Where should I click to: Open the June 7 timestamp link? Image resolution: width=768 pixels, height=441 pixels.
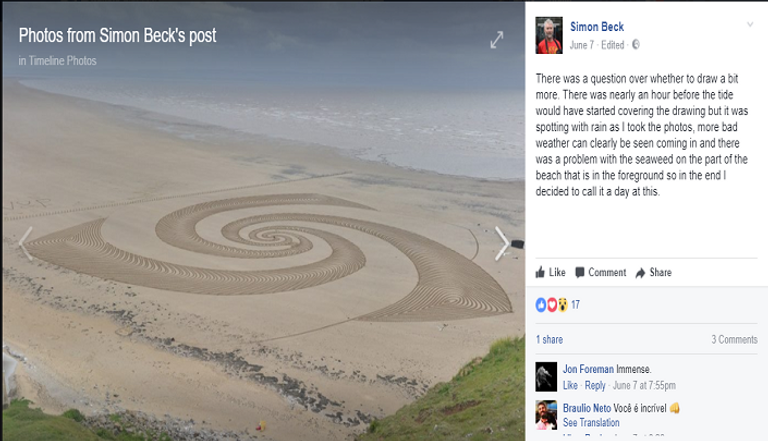coord(581,45)
